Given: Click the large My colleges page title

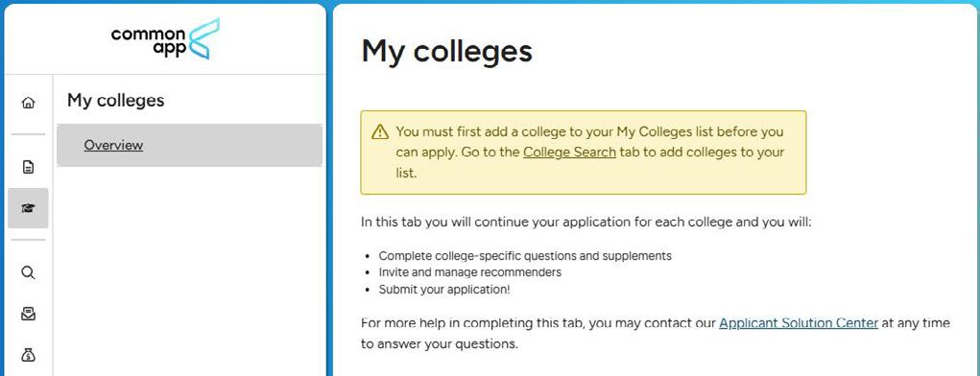Looking at the screenshot, I should [447, 51].
